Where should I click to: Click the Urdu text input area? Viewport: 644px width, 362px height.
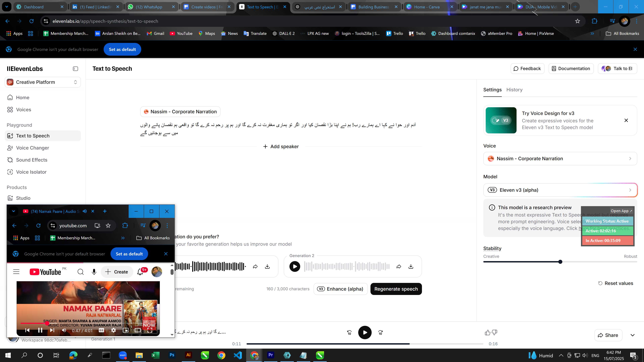tap(278, 129)
